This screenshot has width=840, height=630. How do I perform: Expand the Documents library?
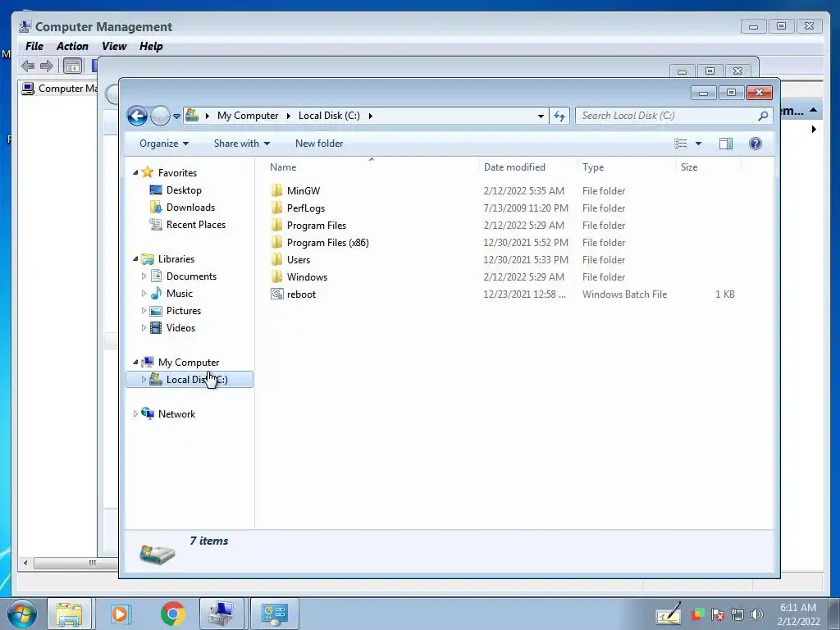pyautogui.click(x=144, y=276)
